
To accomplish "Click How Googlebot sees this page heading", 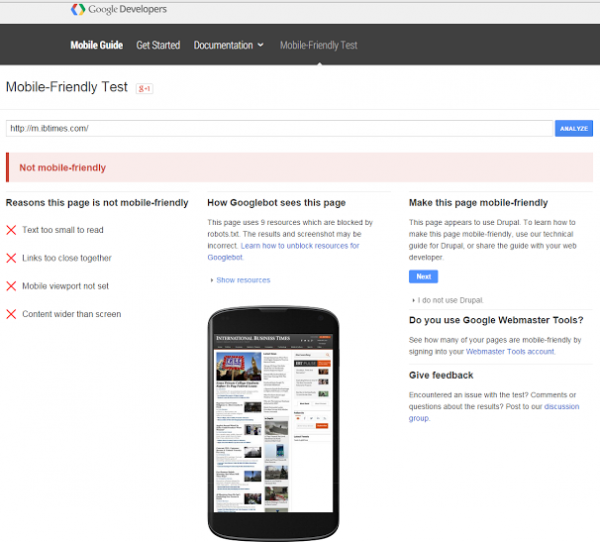I will (x=277, y=203).
